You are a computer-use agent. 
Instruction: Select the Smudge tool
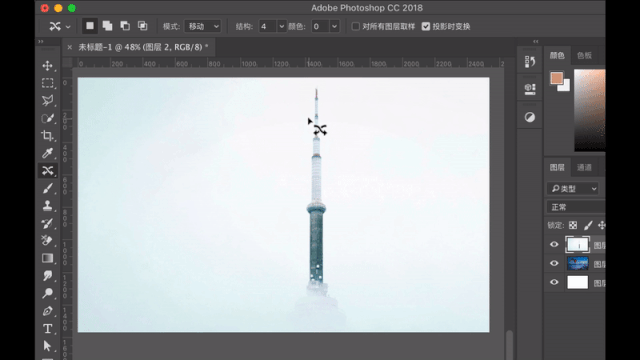47,276
